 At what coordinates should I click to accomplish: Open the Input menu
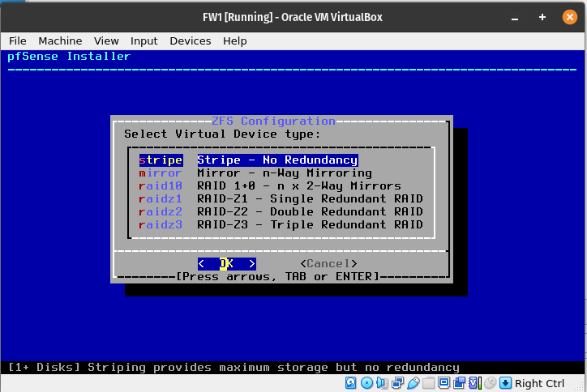coord(144,40)
